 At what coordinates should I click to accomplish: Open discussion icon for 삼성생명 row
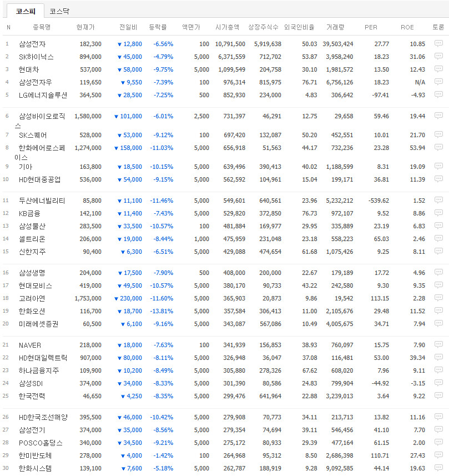(438, 272)
